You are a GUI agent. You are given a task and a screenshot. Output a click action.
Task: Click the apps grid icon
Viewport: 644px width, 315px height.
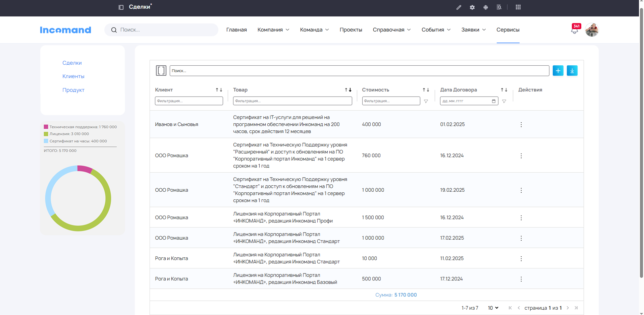(518, 7)
